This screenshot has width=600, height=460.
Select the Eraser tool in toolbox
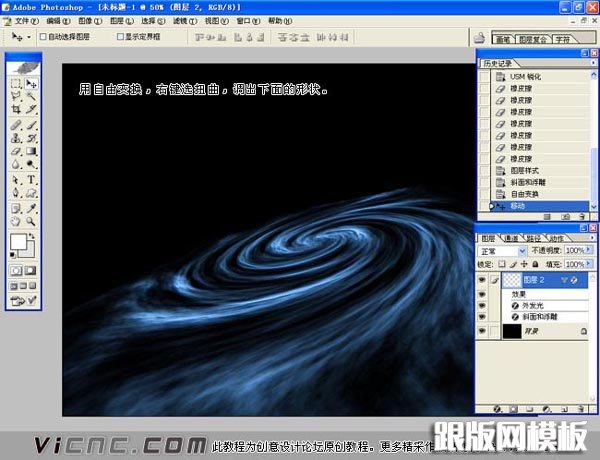pos(16,151)
